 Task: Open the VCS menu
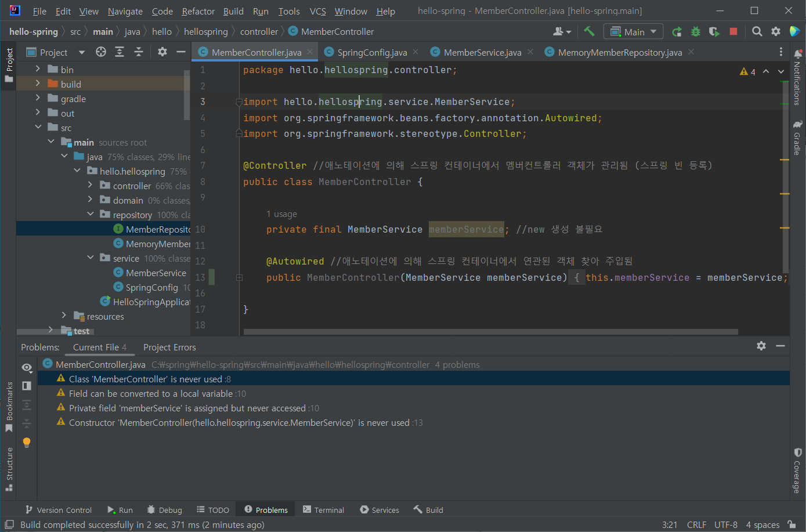(318, 11)
